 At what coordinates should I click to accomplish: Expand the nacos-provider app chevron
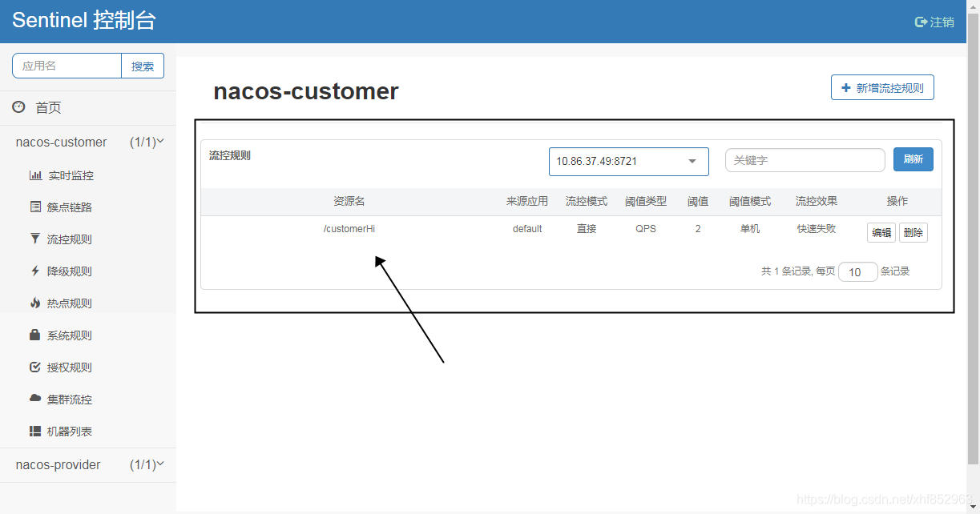coord(160,464)
